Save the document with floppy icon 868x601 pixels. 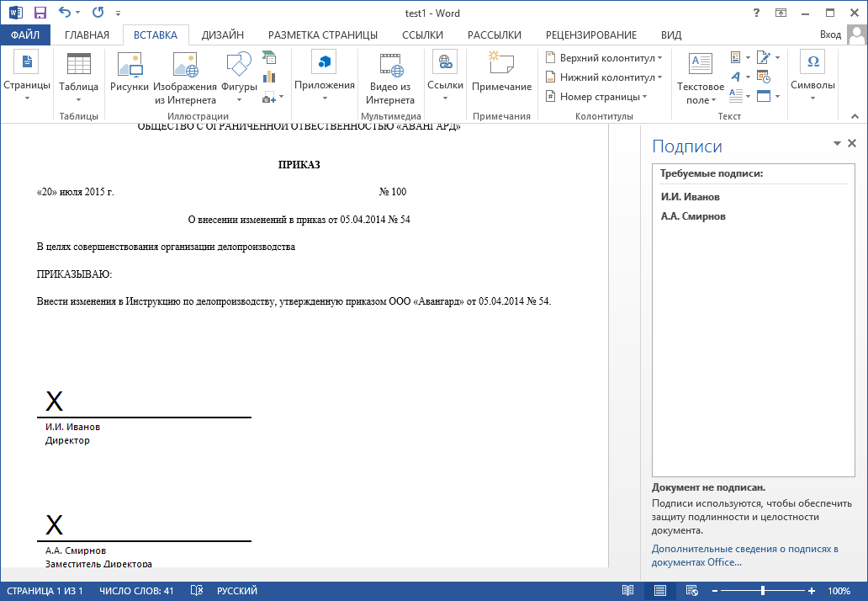pos(40,13)
